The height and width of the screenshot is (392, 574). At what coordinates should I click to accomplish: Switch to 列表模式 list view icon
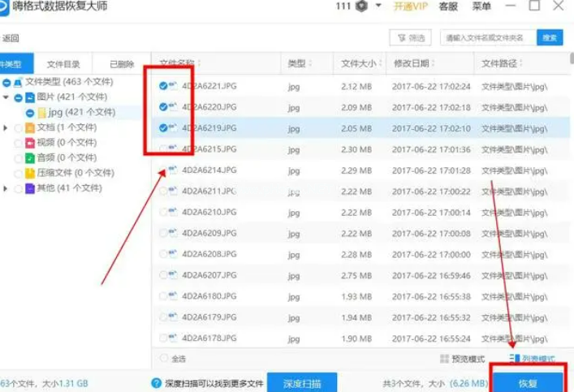click(x=514, y=359)
